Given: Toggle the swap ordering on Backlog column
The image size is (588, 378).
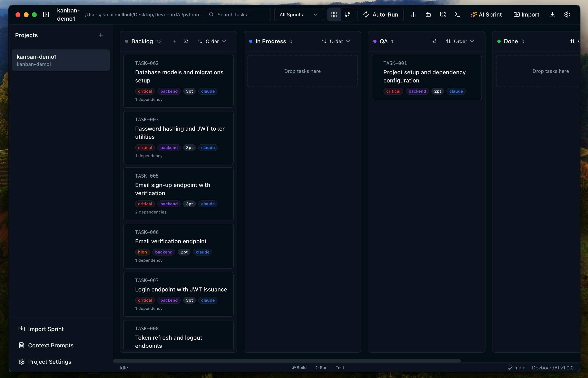Looking at the screenshot, I should [186, 41].
